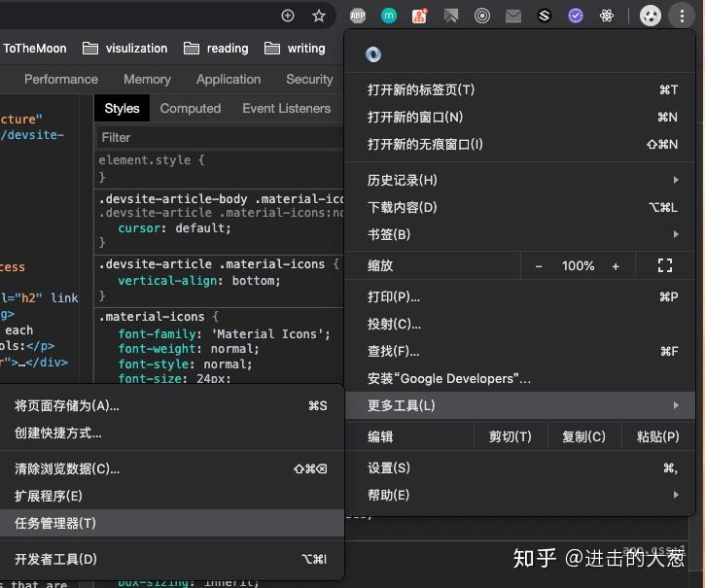Image resolution: width=705 pixels, height=588 pixels.
Task: Open the Chrome three-dot menu button
Action: tap(682, 16)
